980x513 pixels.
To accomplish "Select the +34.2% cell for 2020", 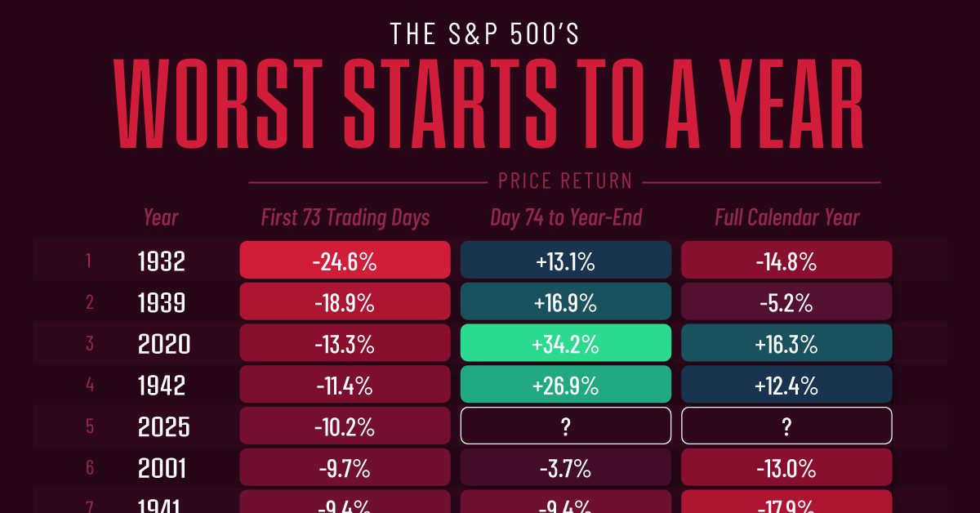I will coord(565,344).
